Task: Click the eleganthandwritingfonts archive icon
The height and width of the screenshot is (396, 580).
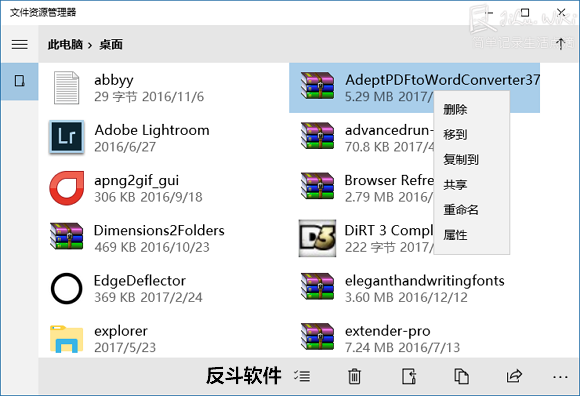Action: (317, 287)
